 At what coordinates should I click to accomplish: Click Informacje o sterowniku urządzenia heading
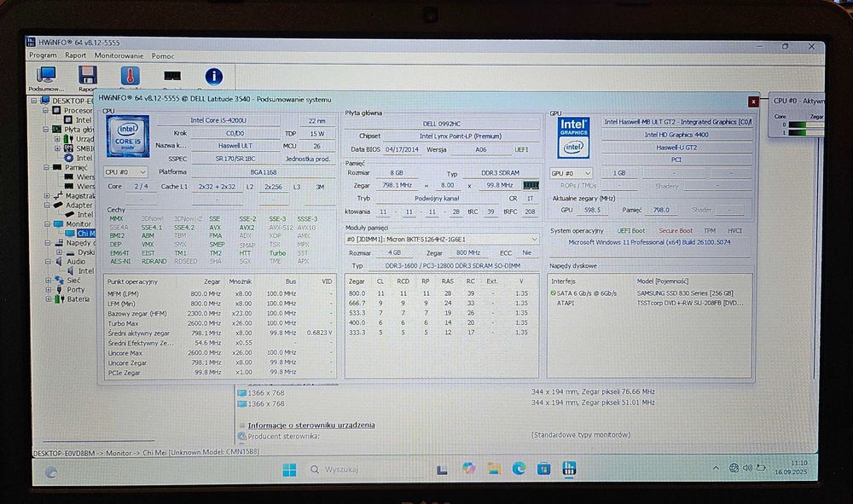click(x=311, y=426)
